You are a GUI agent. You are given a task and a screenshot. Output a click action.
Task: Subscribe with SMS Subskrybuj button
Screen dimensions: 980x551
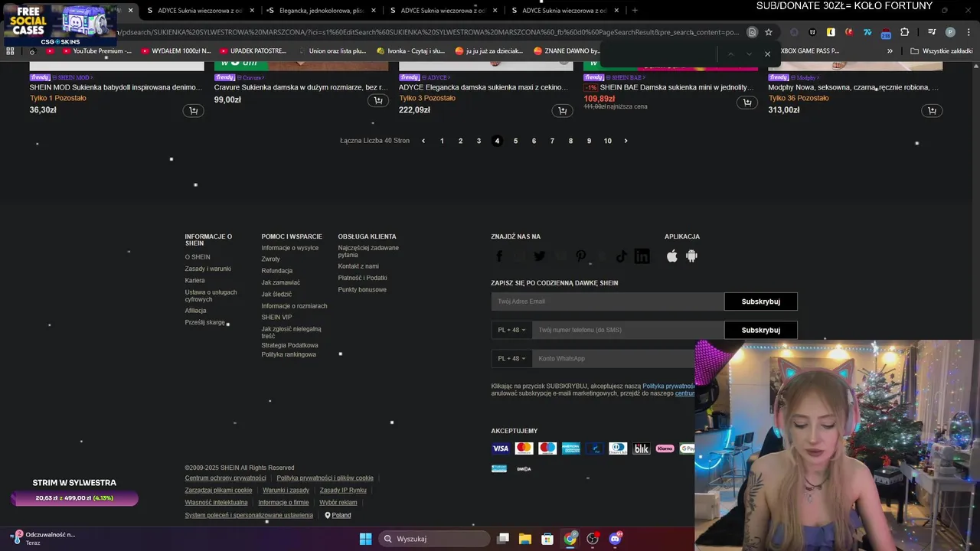tap(760, 330)
